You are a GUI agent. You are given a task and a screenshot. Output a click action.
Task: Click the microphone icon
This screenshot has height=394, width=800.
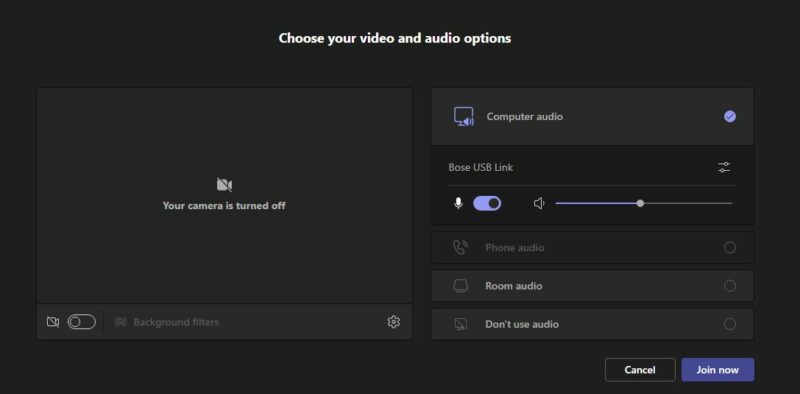click(458, 204)
